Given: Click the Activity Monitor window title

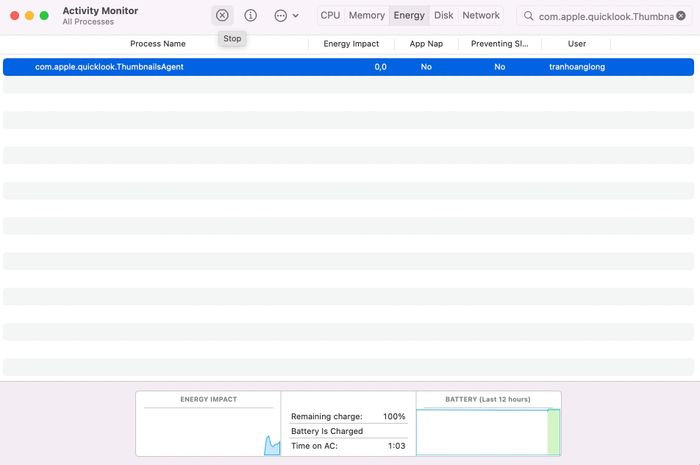Looking at the screenshot, I should pyautogui.click(x=100, y=11).
